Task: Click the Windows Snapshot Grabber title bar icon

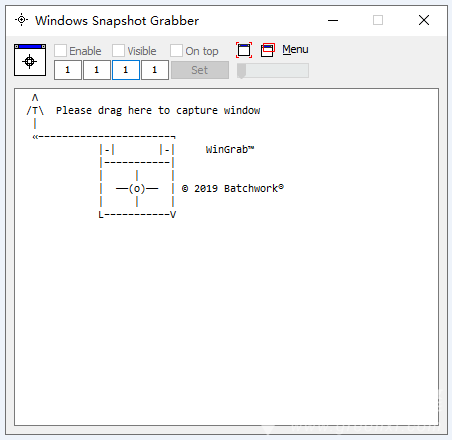Action: click(x=22, y=20)
